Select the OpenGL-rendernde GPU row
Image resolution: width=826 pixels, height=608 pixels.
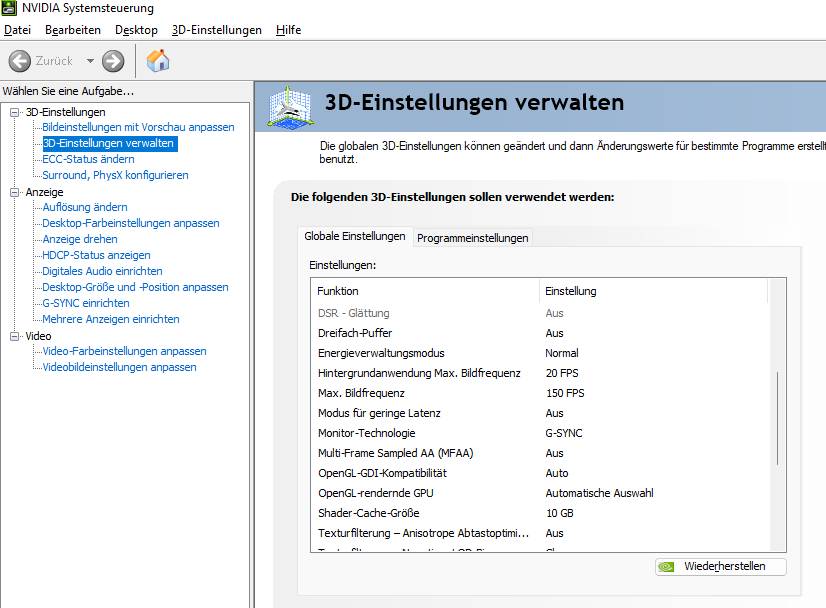click(x=540, y=493)
